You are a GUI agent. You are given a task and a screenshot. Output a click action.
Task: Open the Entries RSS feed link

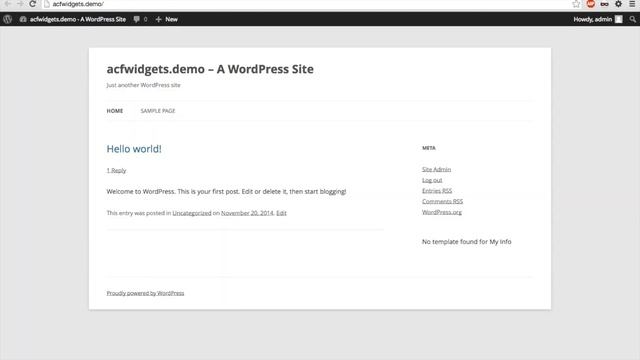437,191
